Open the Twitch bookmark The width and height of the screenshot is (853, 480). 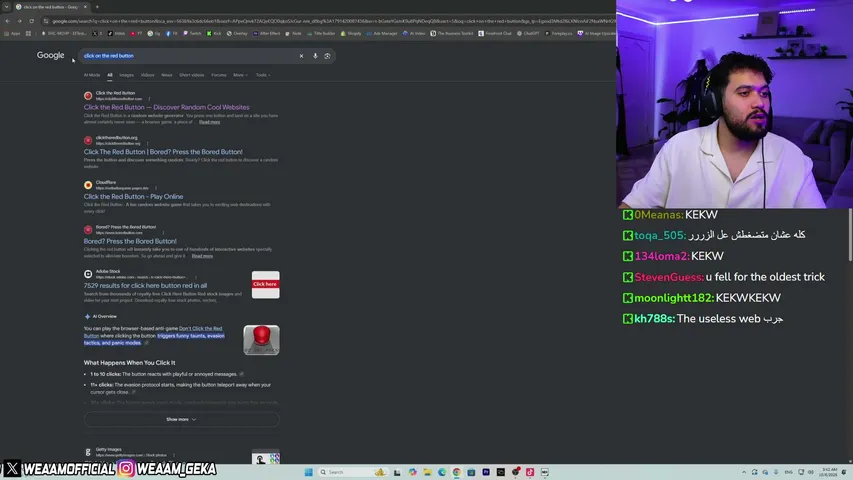pos(192,33)
